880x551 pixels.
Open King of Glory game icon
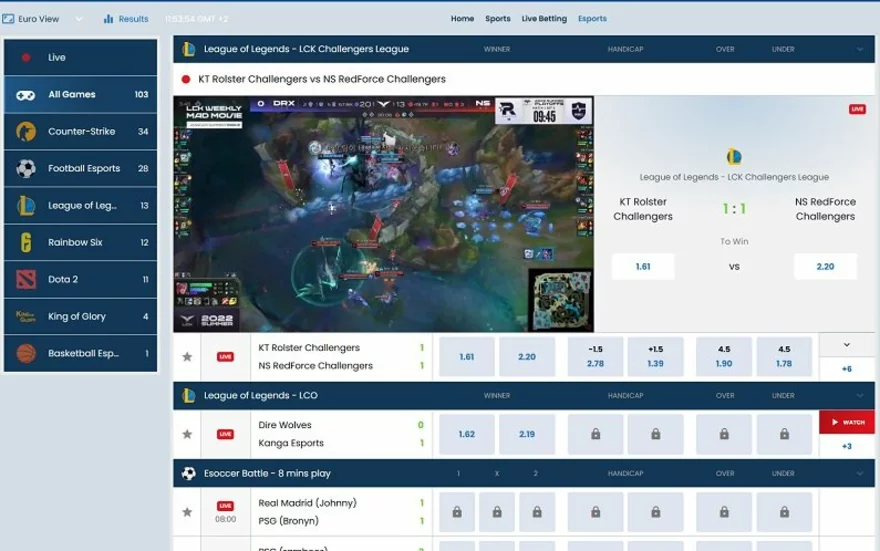click(26, 317)
